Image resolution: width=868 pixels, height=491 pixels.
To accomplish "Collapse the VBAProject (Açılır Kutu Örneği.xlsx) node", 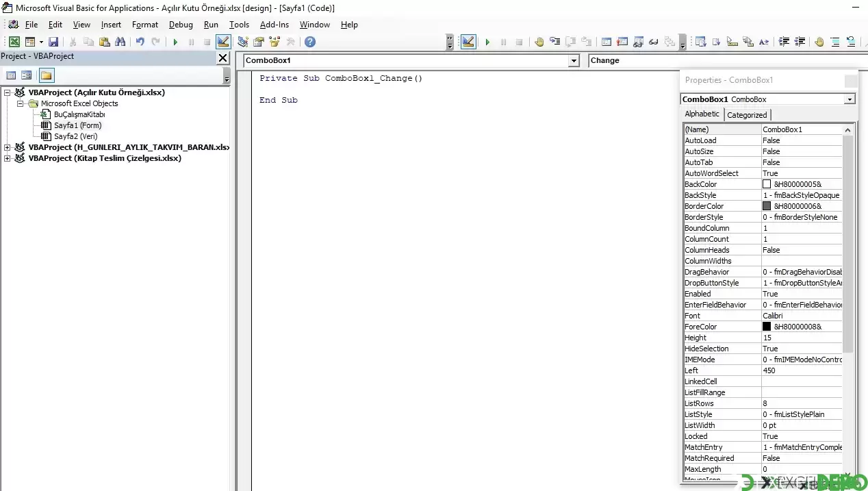I will point(8,92).
